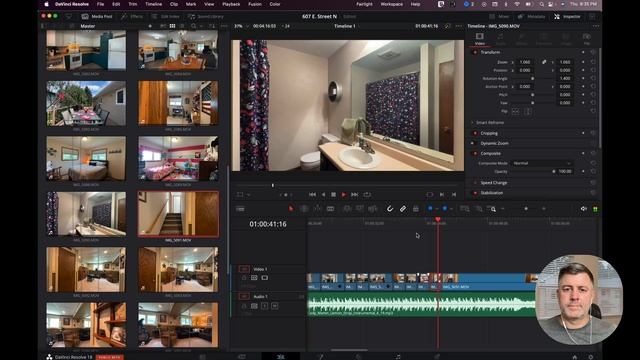Switch to the Video tab in Inspector
This screenshot has width=640, height=360.
480,39
